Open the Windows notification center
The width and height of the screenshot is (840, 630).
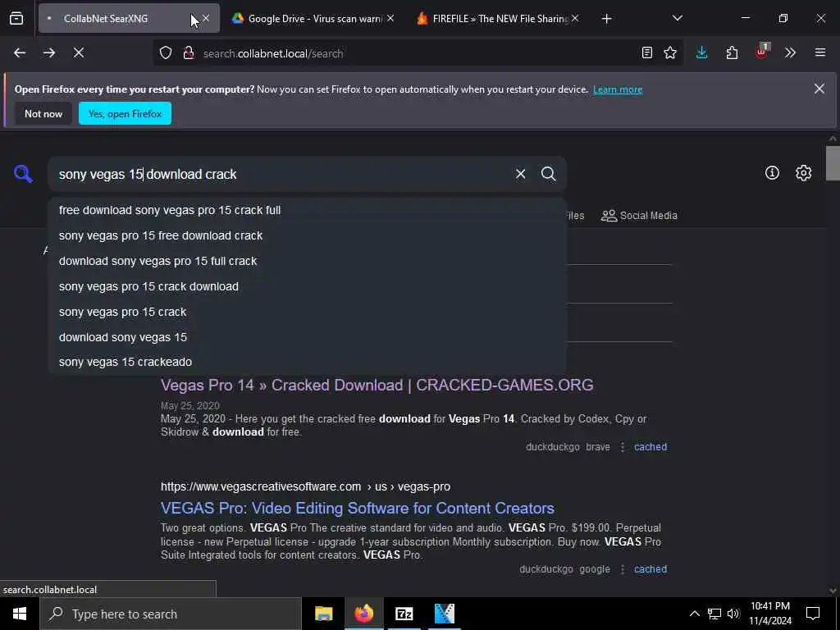813,614
